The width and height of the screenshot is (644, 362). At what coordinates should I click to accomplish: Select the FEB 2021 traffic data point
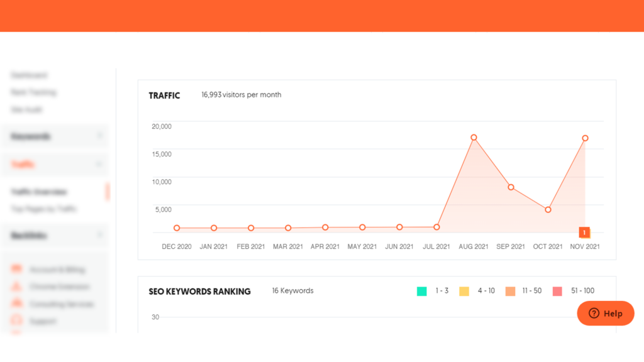(x=251, y=228)
